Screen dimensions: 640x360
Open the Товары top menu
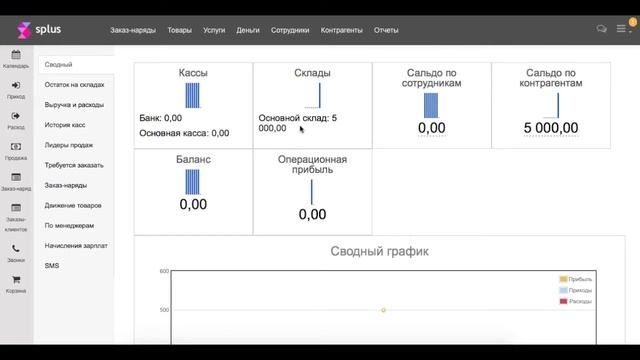point(180,30)
